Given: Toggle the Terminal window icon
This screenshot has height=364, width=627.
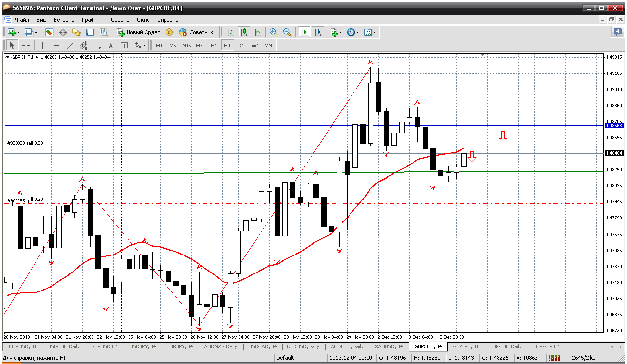Looking at the screenshot, I should point(90,32).
